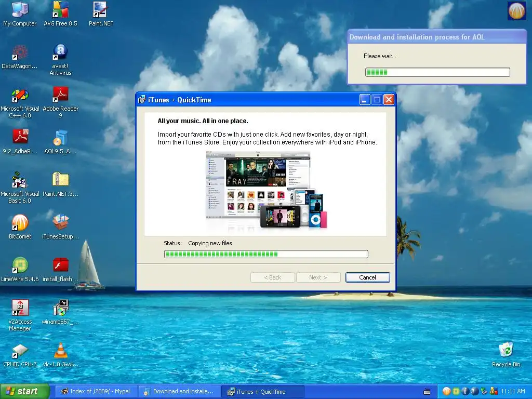Click the 'Please wait...' text in AOL window
The image size is (532, 399).
tap(380, 56)
